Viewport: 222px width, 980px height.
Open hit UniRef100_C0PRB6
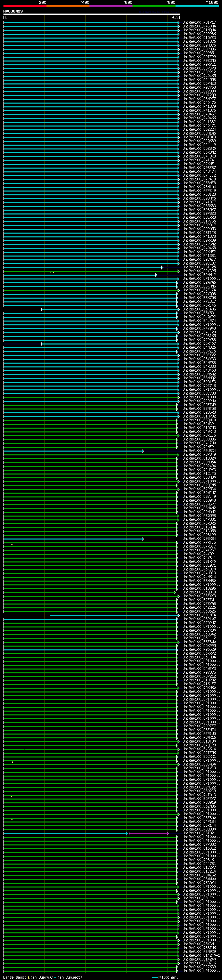199,34
